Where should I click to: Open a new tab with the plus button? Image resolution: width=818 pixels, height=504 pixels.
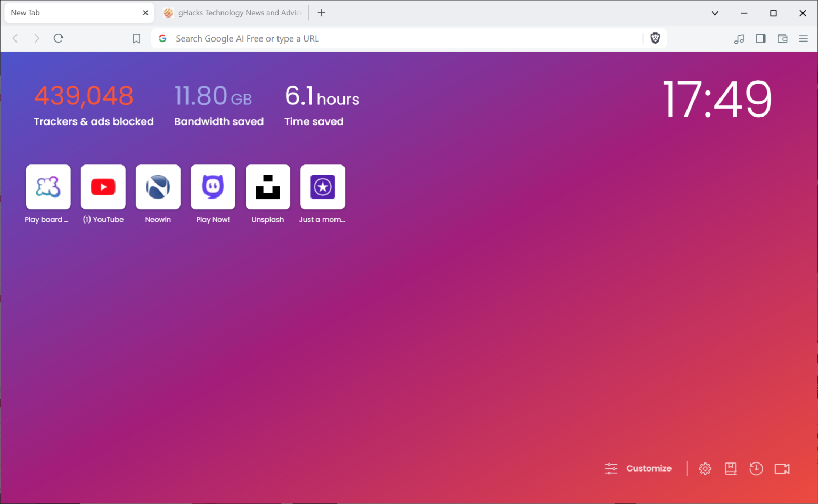click(321, 12)
